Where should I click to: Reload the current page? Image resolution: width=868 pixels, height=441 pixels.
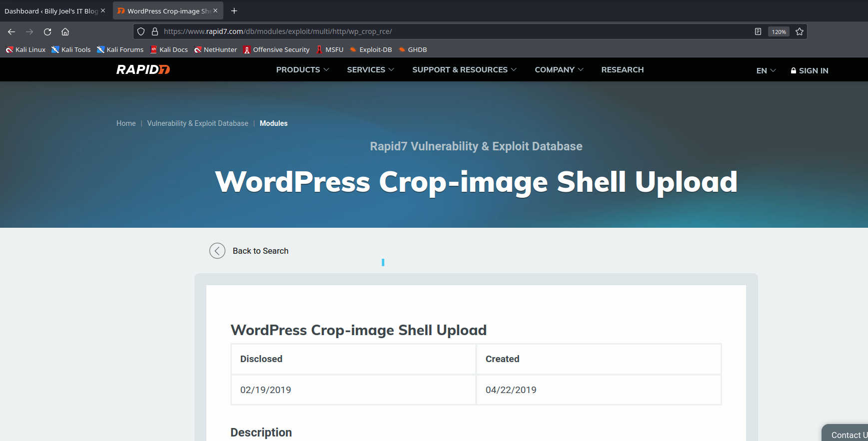click(x=47, y=32)
